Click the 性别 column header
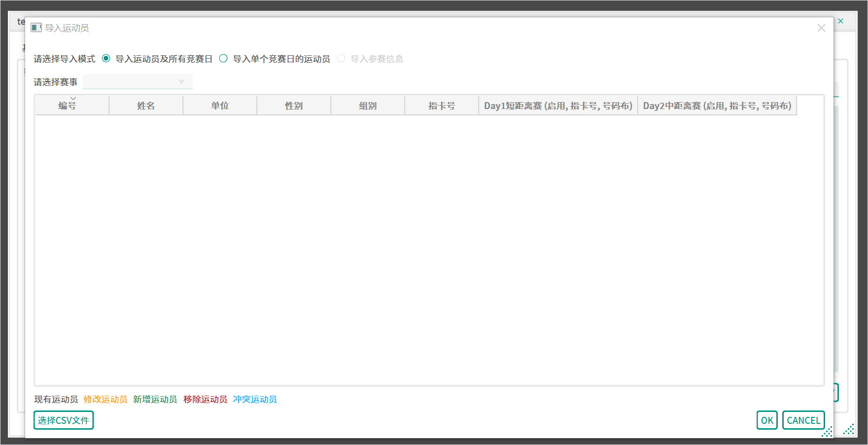 click(294, 106)
